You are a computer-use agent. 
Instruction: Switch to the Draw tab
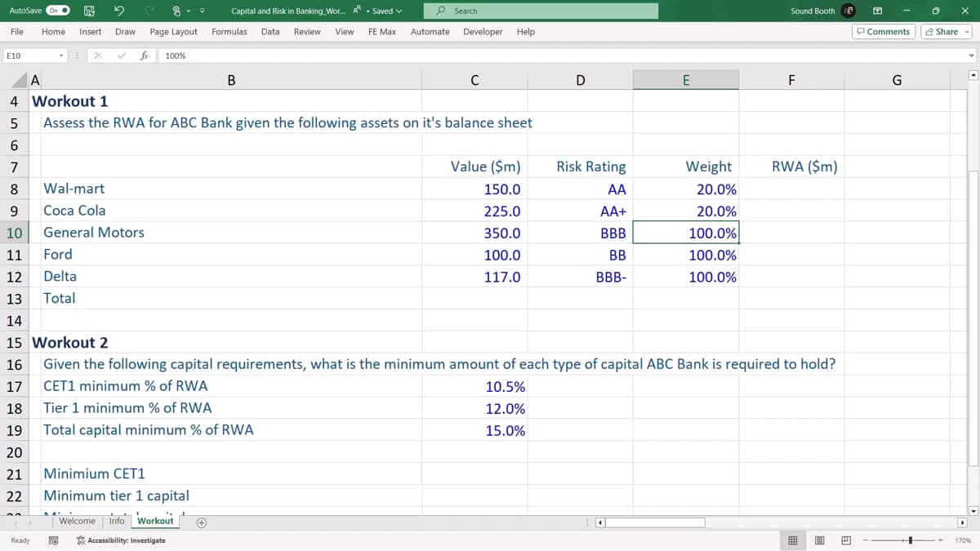[125, 32]
